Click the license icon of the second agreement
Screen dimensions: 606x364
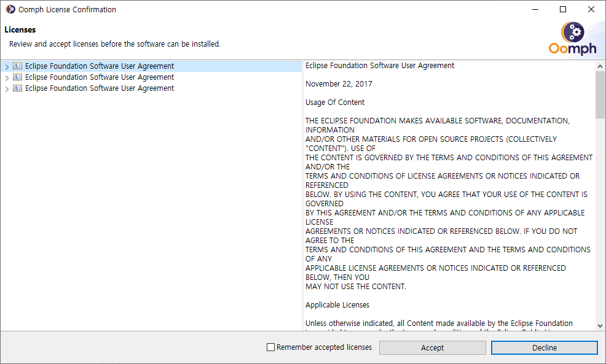tap(17, 77)
